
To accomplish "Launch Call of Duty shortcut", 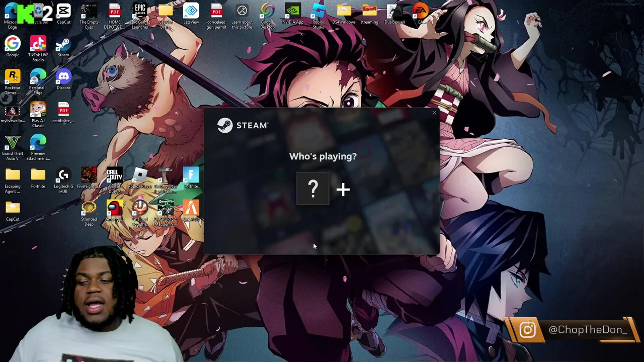I will 115,180.
